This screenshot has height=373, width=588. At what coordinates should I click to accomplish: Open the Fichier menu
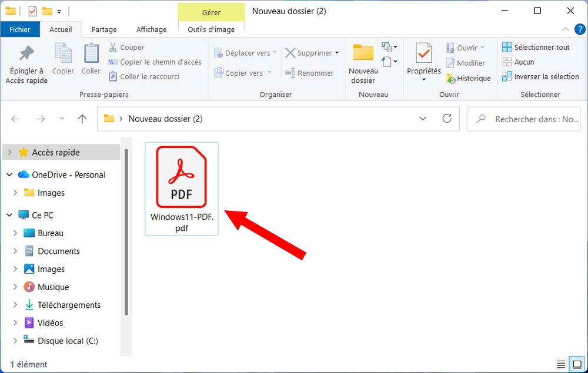tap(20, 28)
